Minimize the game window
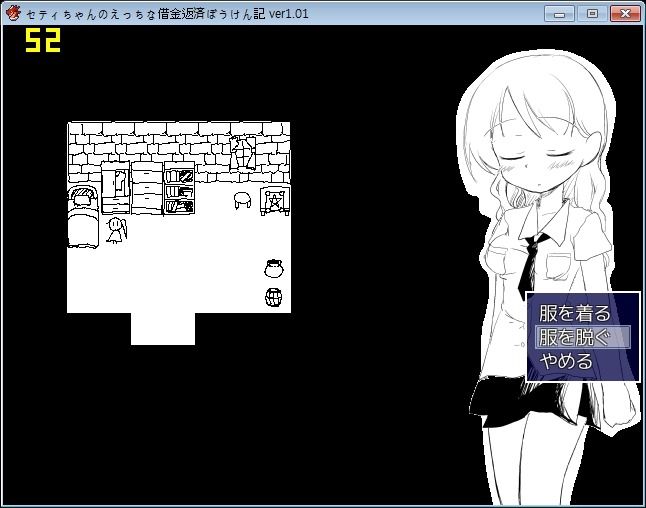 (559, 14)
